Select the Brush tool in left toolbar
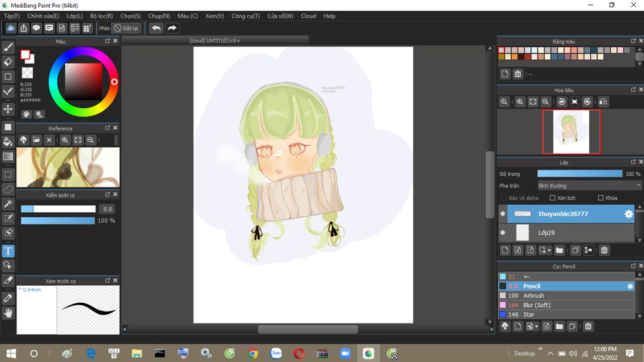644x362 pixels. point(8,47)
